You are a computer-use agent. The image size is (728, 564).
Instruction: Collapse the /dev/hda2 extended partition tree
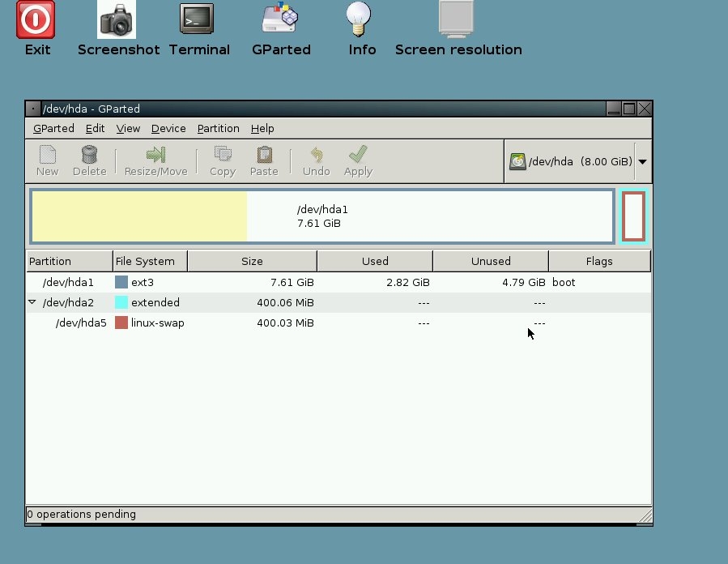32,302
